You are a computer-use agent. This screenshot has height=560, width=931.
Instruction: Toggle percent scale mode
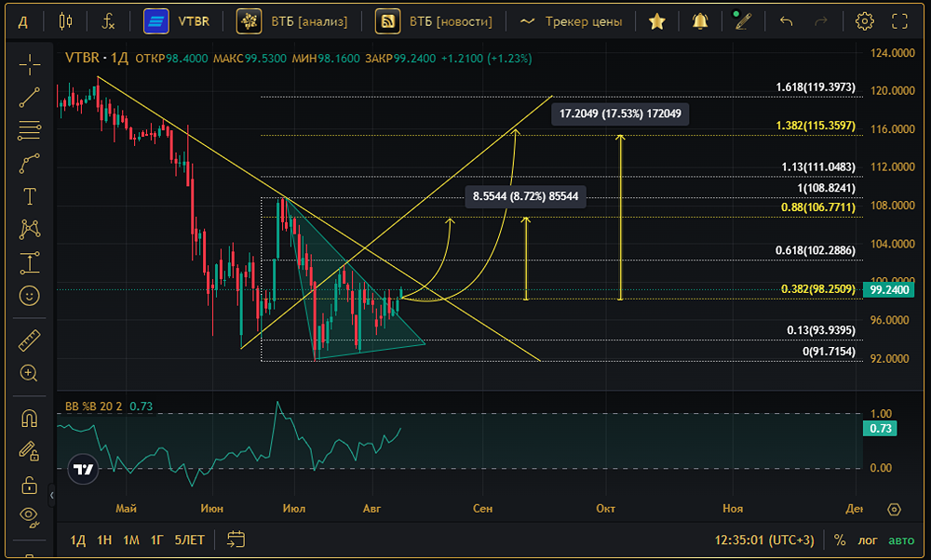point(840,540)
